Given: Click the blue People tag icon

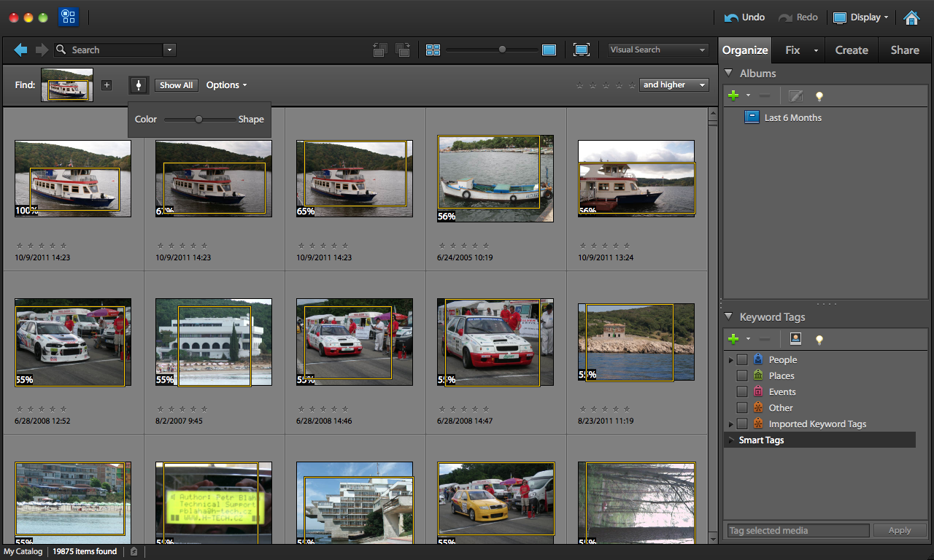Looking at the screenshot, I should [758, 359].
